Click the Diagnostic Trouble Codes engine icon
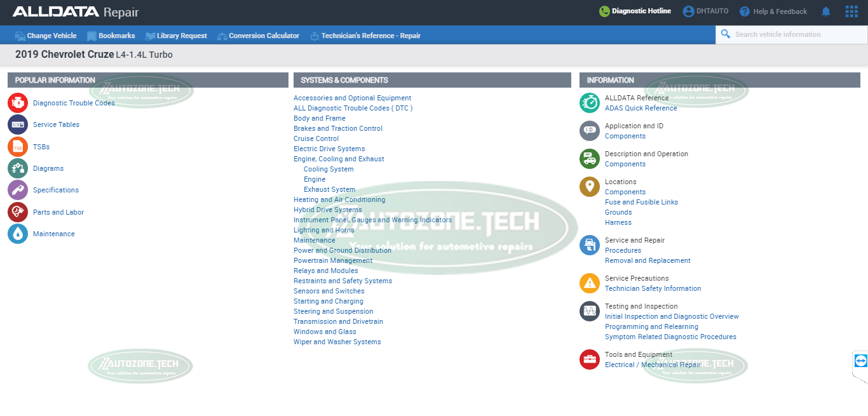Screen dimensions: 868x416 tap(18, 103)
